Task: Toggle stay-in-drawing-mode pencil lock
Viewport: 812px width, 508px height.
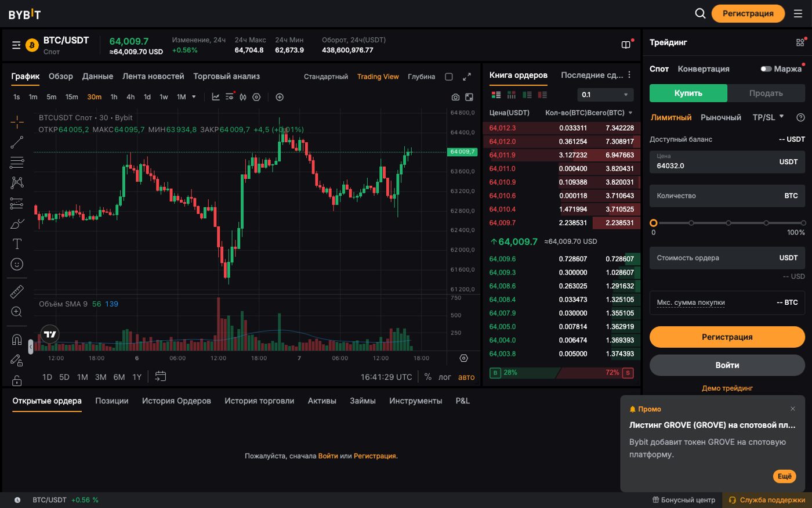Action: 17,361
